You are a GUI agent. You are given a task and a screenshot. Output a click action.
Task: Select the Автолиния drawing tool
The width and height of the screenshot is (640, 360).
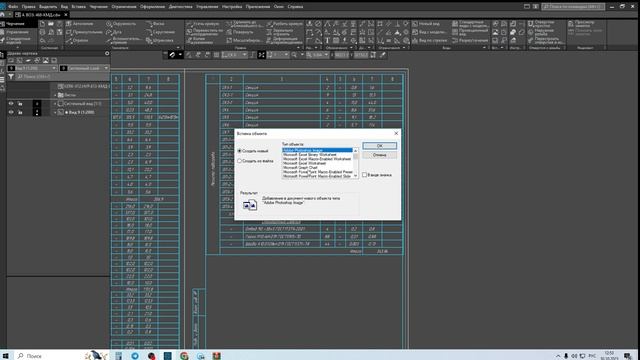tap(80, 24)
